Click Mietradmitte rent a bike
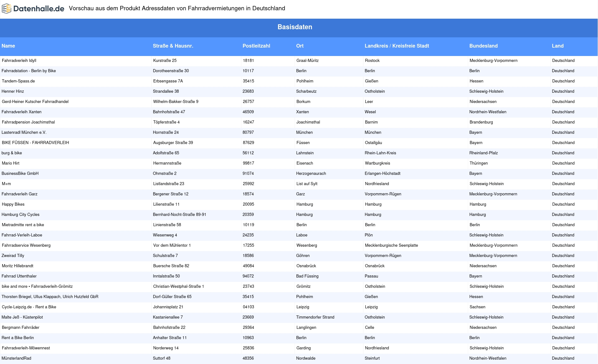 (x=23, y=225)
